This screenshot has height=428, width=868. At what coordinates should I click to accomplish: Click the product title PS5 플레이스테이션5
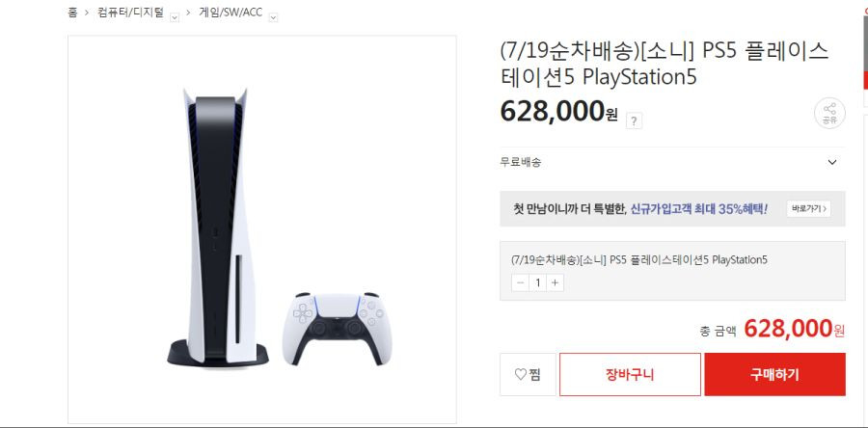tap(665, 64)
